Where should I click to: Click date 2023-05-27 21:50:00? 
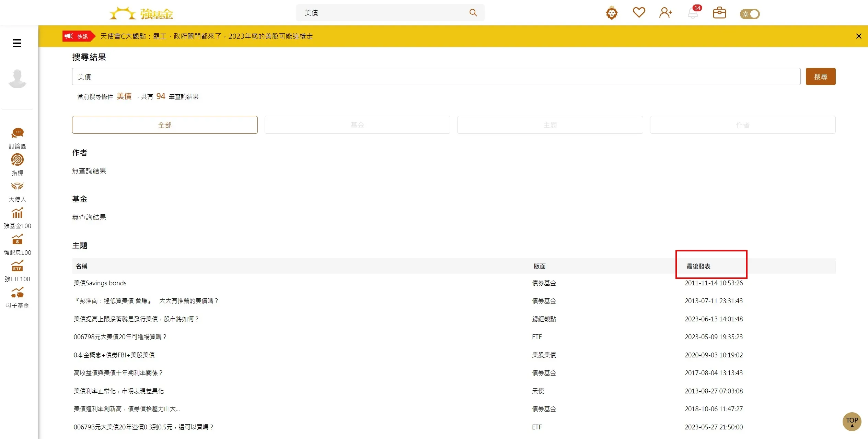714,427
